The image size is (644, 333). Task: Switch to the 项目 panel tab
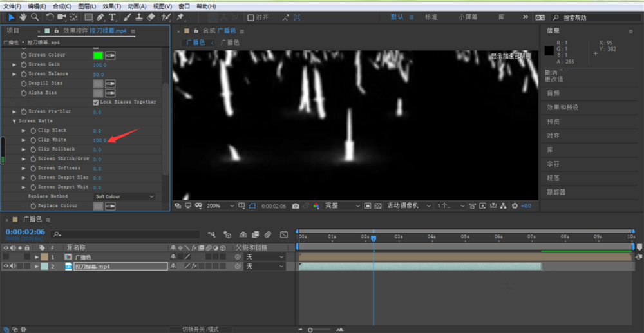[13, 30]
